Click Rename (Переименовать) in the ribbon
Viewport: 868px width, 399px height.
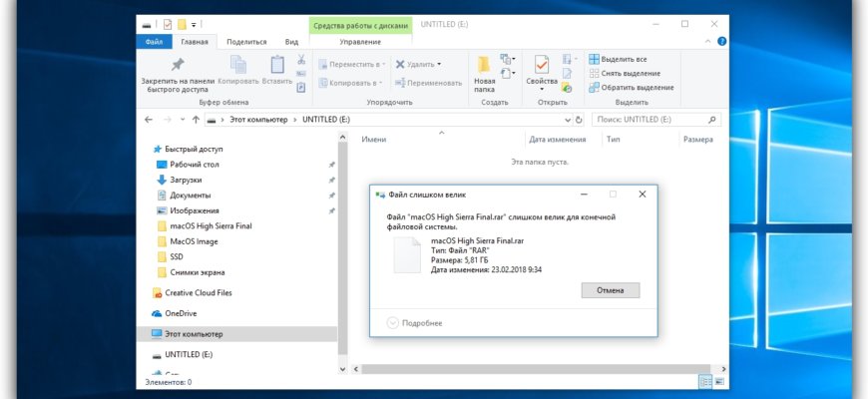pos(428,83)
